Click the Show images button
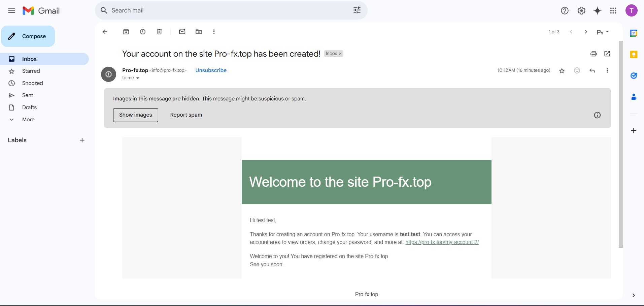Viewport: 644px width, 306px height. [x=136, y=115]
